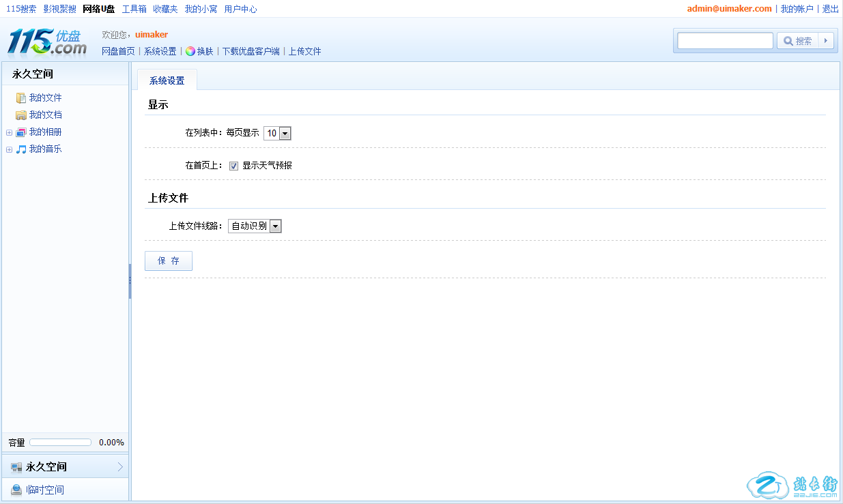Click the 我的音乐 music note icon
The image size is (843, 504).
[x=21, y=149]
